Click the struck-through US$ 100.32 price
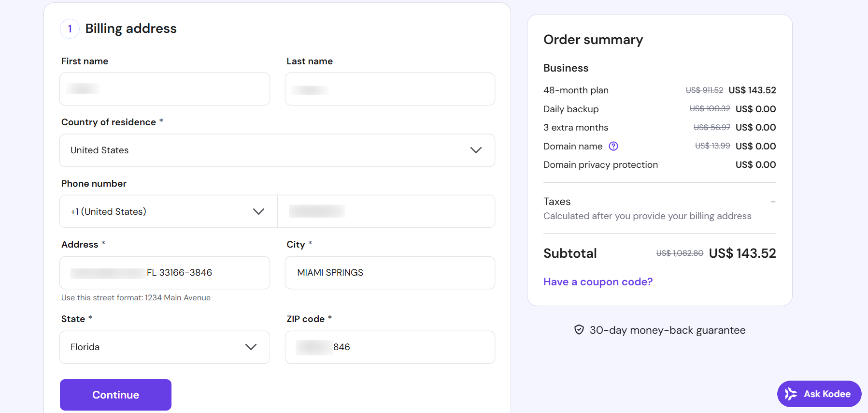This screenshot has width=868, height=413. (710, 109)
